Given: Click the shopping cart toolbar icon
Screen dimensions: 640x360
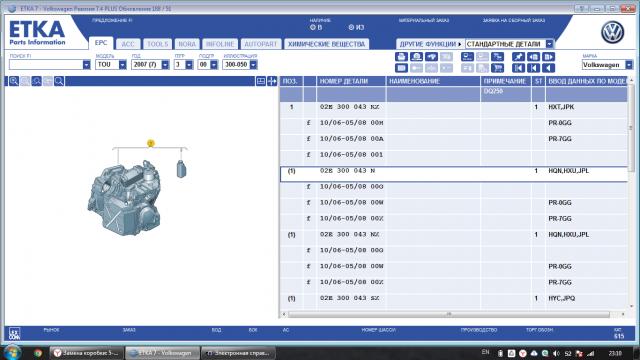Looking at the screenshot, I should [498, 68].
